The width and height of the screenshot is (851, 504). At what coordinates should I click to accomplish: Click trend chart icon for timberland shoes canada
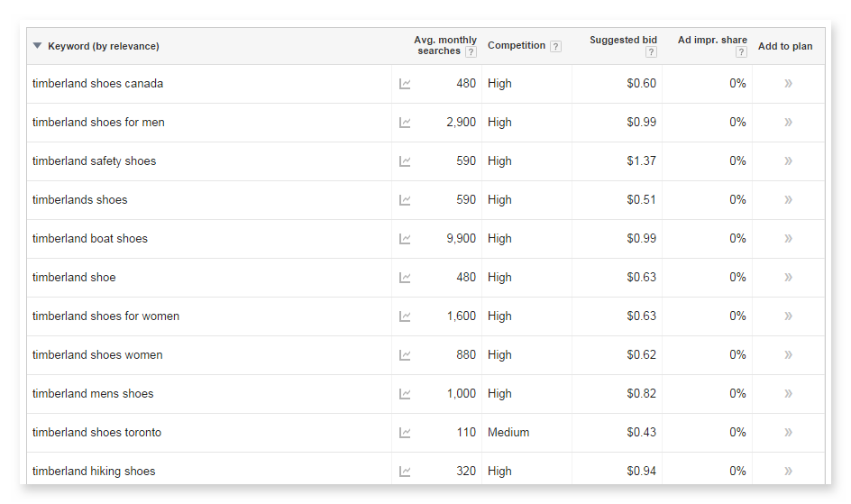click(405, 84)
